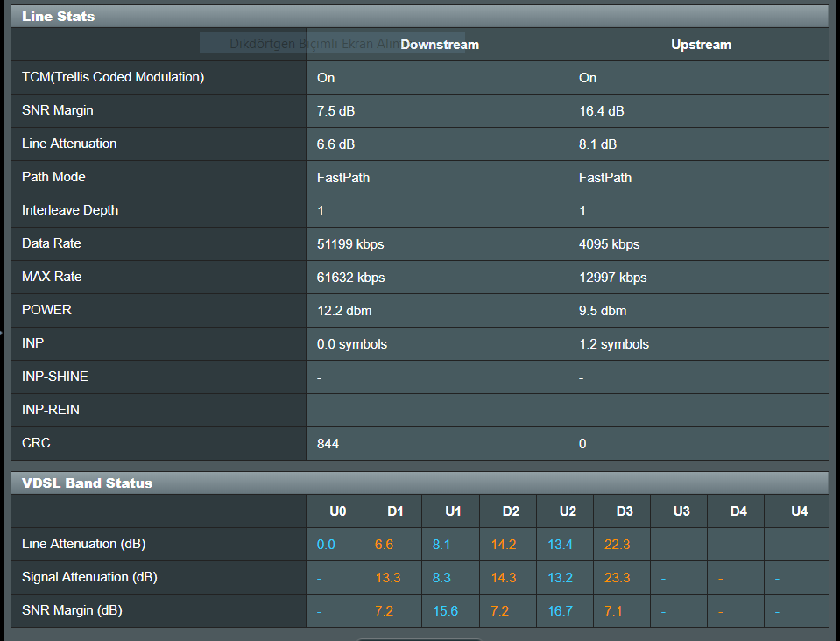The width and height of the screenshot is (840, 641).
Task: Click the INP row label
Action: pyautogui.click(x=32, y=342)
